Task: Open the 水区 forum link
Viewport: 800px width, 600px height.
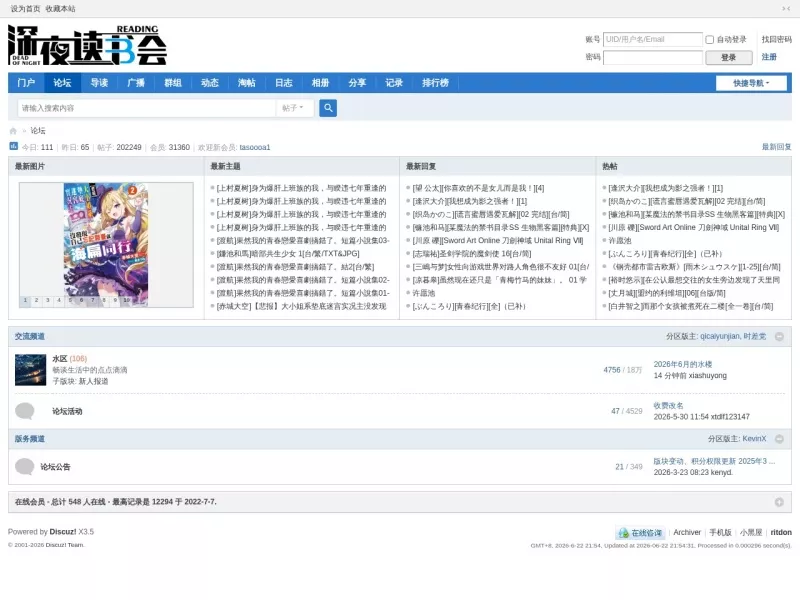Action: pyautogui.click(x=60, y=359)
